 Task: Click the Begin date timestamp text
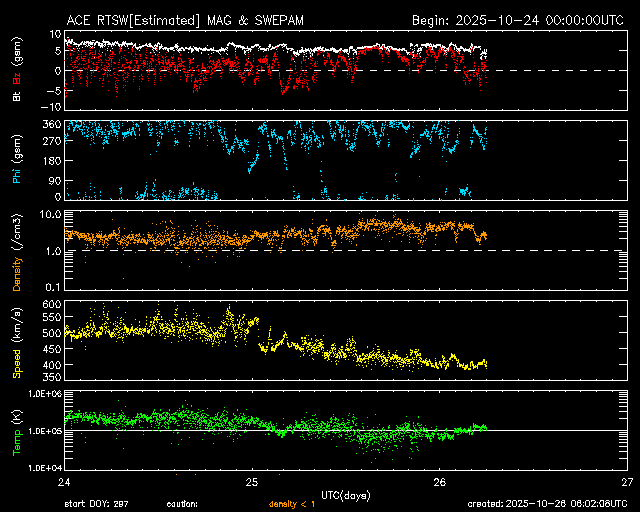point(518,20)
